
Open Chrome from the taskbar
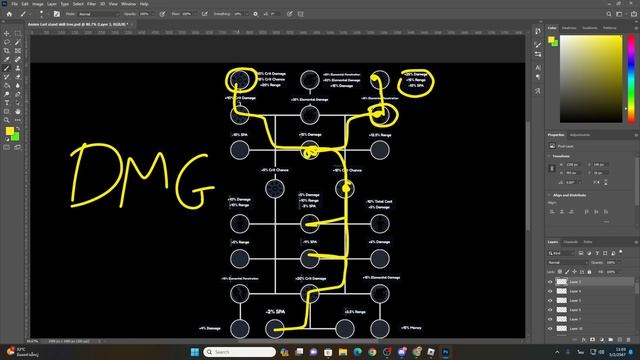(372, 352)
